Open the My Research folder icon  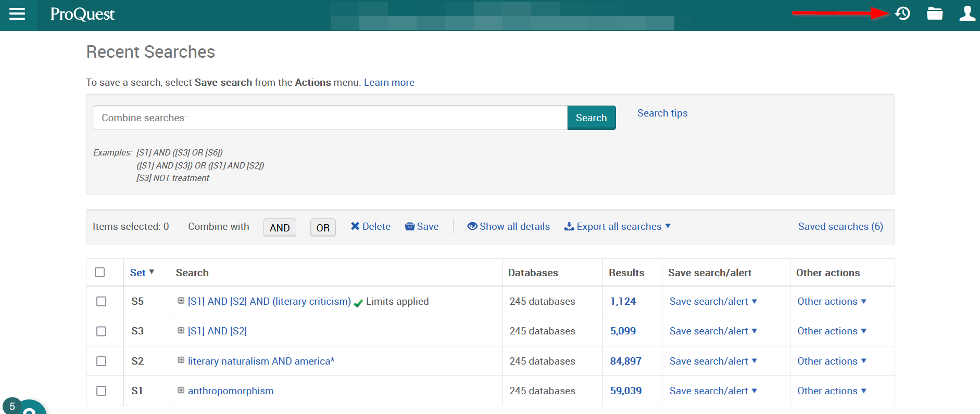click(x=935, y=14)
